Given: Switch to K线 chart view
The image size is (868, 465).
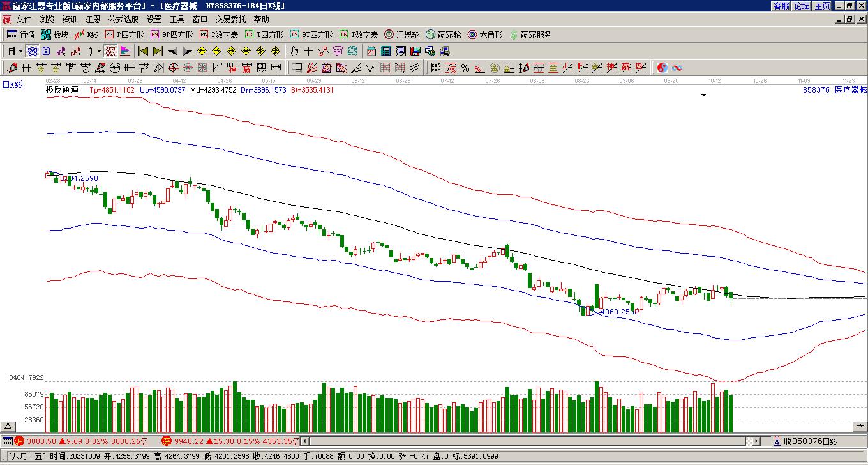Looking at the screenshot, I should click(x=87, y=34).
